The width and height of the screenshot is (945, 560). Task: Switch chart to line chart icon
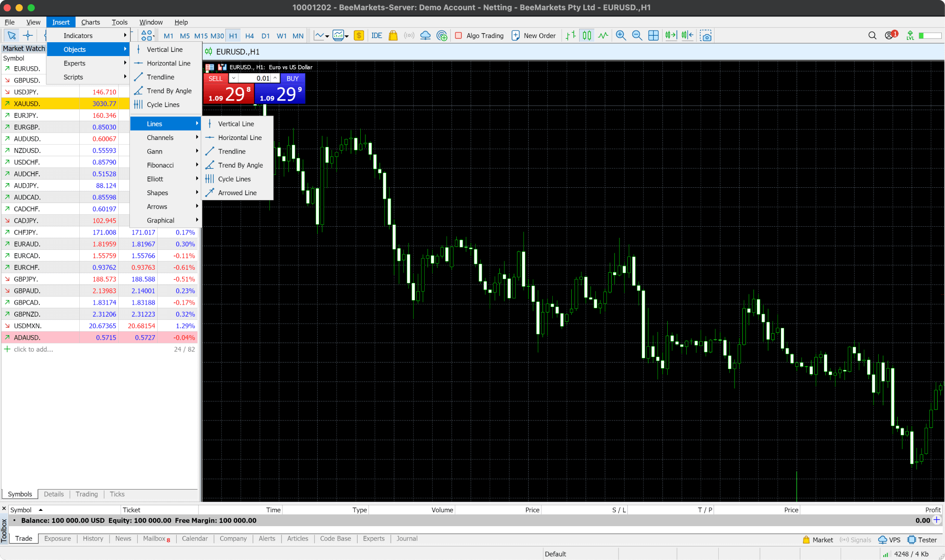(603, 36)
